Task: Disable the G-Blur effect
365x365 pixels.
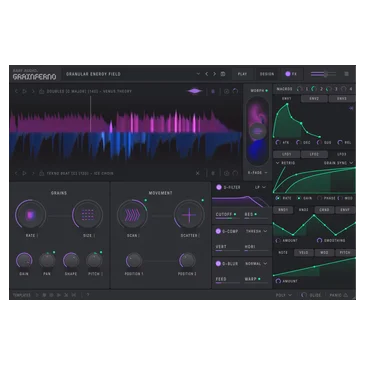Action: tap(218, 263)
